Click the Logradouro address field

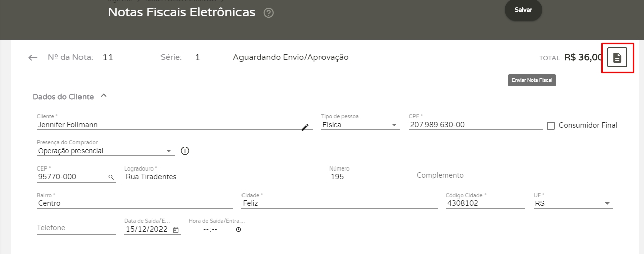pos(222,177)
